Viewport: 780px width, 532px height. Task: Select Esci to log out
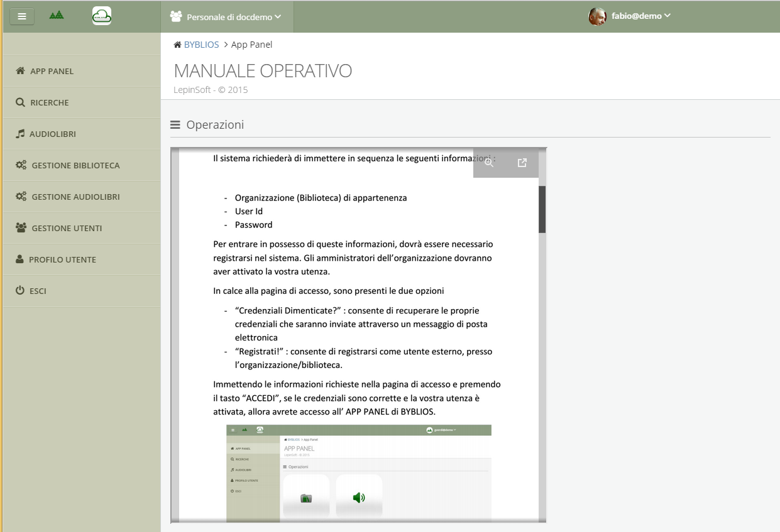click(82, 291)
